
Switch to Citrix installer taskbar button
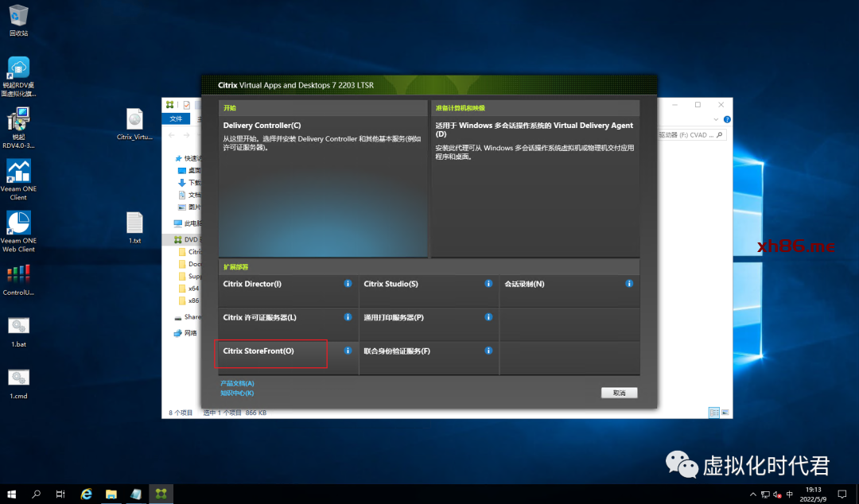161,494
